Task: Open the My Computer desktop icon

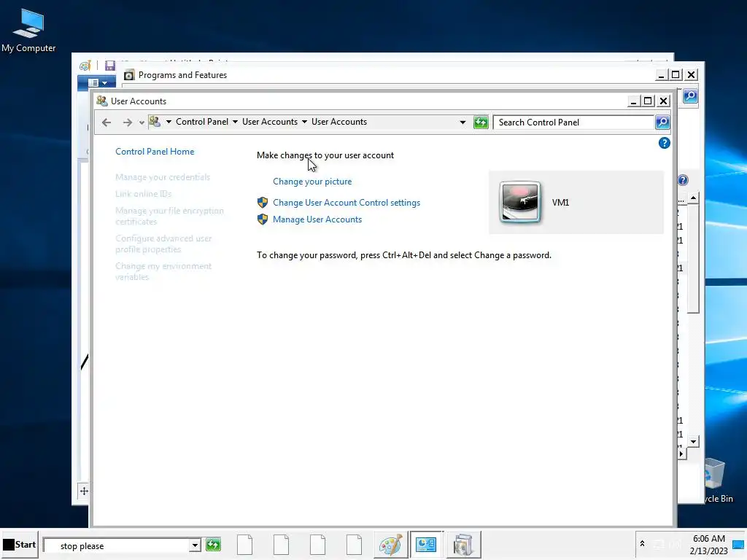Action: click(x=28, y=31)
